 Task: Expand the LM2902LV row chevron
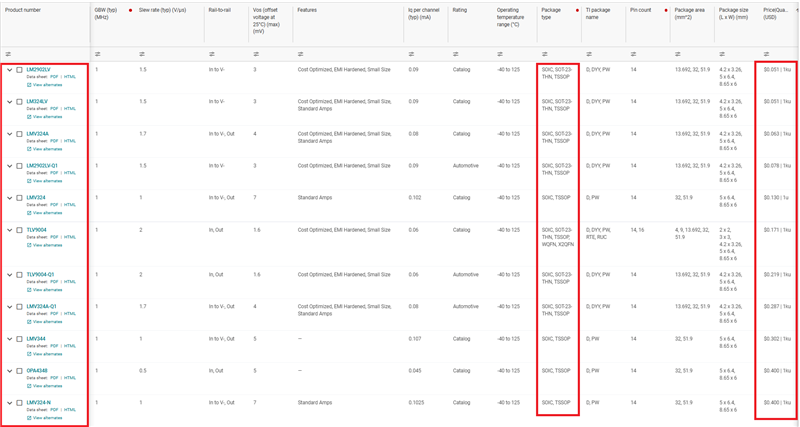tap(9, 70)
